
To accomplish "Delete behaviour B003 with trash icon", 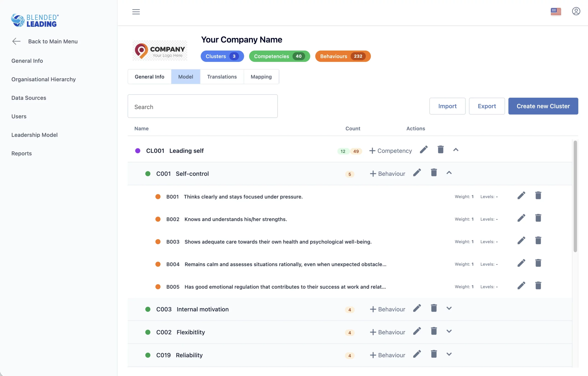I will 538,241.
